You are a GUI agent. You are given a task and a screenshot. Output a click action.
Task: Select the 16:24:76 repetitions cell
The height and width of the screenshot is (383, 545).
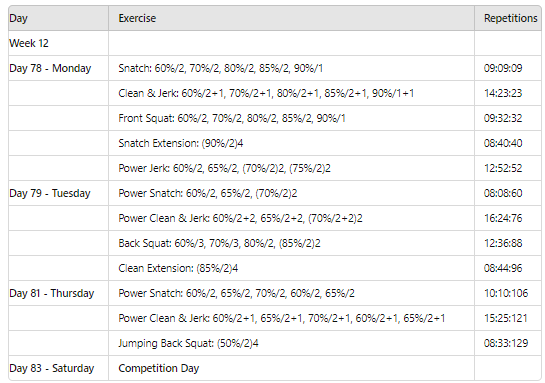point(508,218)
